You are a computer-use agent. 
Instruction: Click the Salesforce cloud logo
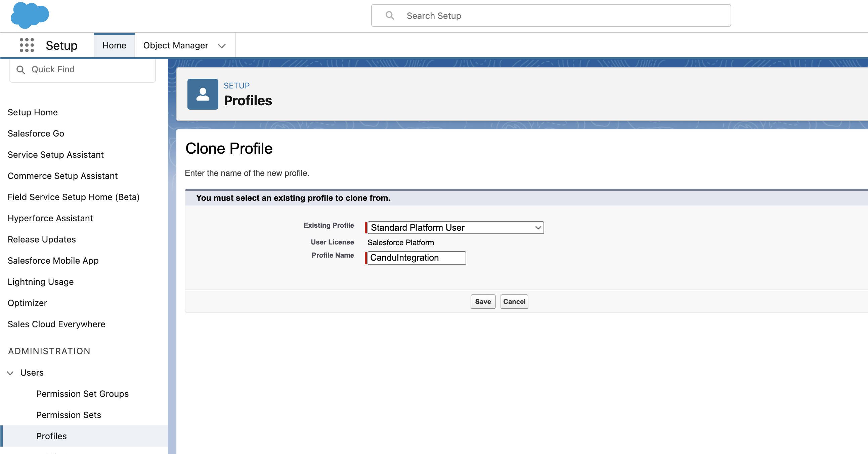click(30, 15)
